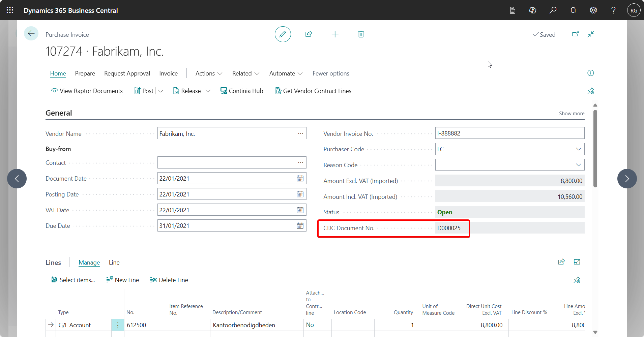The width and height of the screenshot is (644, 337).
Task: Open the Post dropdown arrow
Action: click(161, 91)
